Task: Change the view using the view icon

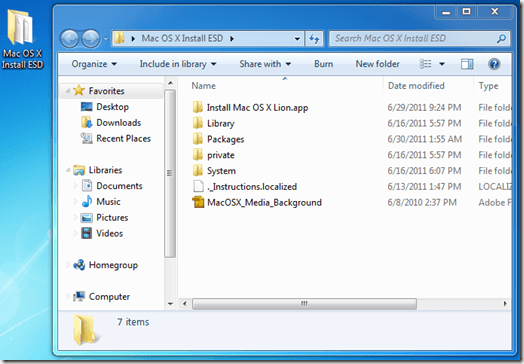Action: pyautogui.click(x=425, y=64)
